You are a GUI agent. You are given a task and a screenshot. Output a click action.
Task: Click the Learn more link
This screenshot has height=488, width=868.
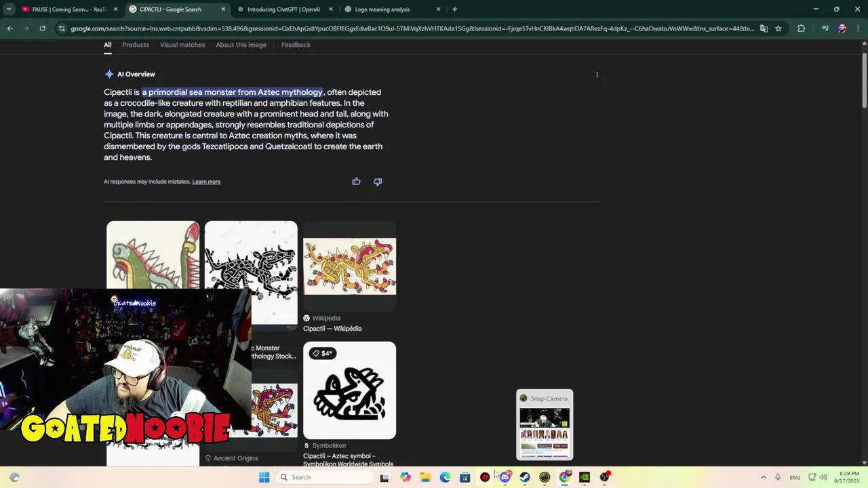(206, 182)
